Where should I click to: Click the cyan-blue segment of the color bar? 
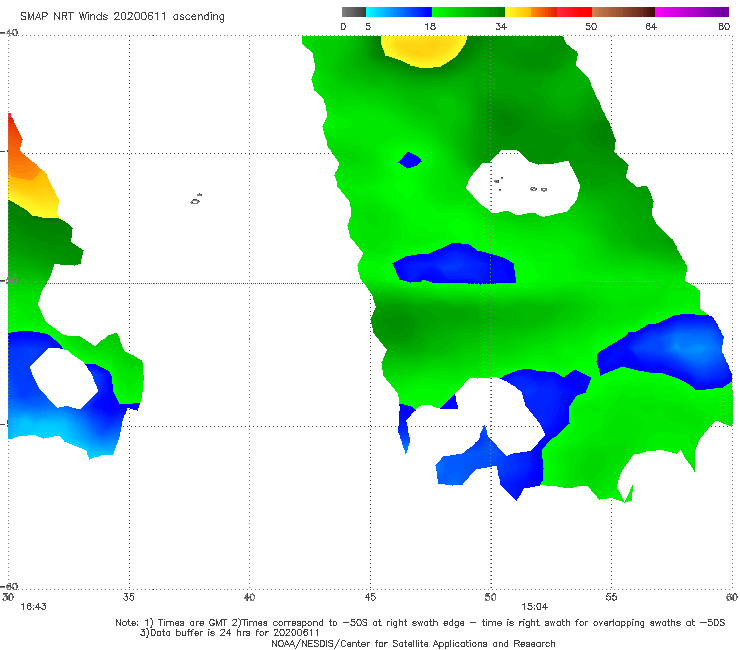pyautogui.click(x=399, y=12)
